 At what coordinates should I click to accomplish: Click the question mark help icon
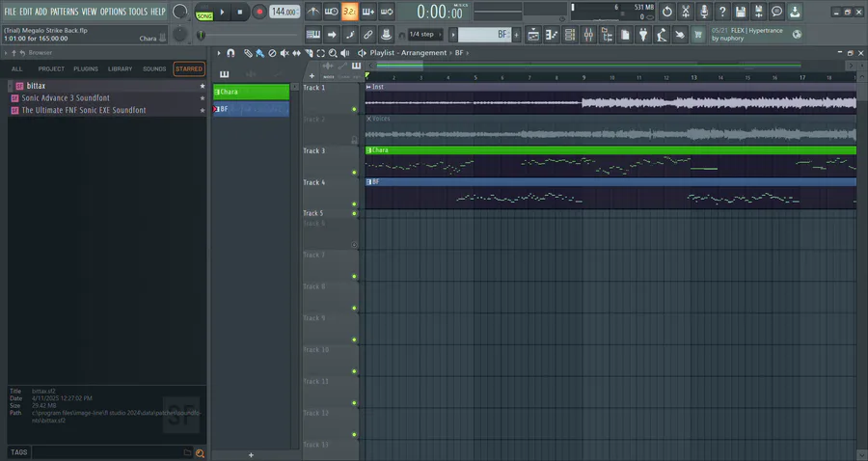click(721, 12)
